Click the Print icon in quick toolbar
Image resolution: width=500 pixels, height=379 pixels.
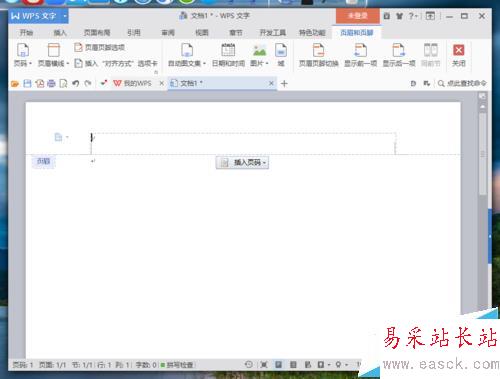pos(51,83)
